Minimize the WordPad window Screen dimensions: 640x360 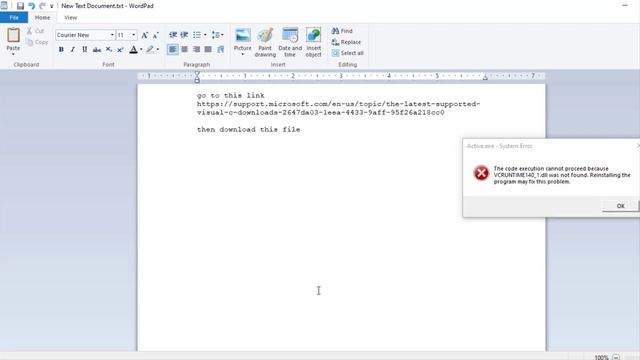625,6
